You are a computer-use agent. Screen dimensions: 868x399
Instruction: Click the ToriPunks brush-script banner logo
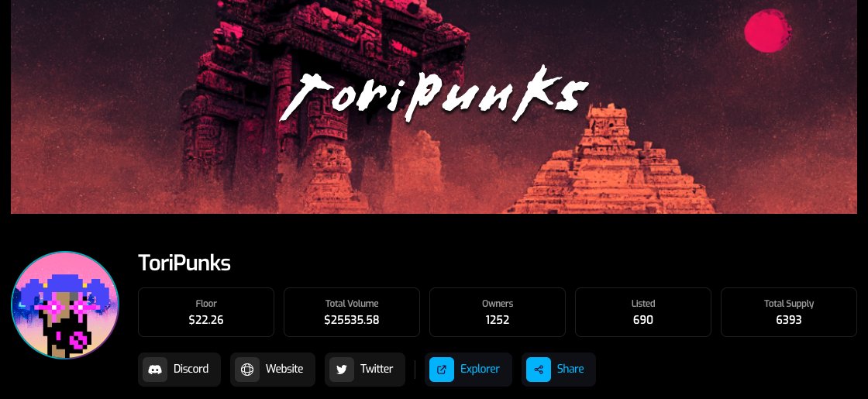[x=433, y=94]
